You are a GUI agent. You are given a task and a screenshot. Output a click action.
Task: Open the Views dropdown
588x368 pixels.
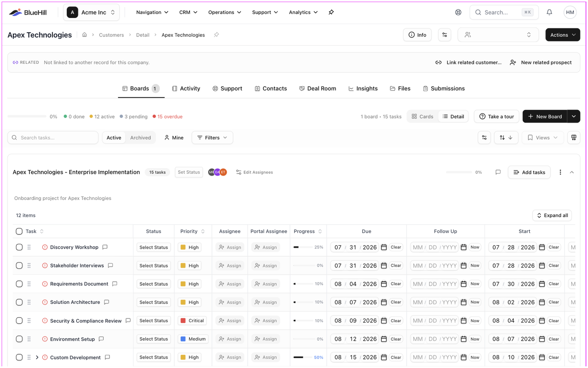coord(543,138)
